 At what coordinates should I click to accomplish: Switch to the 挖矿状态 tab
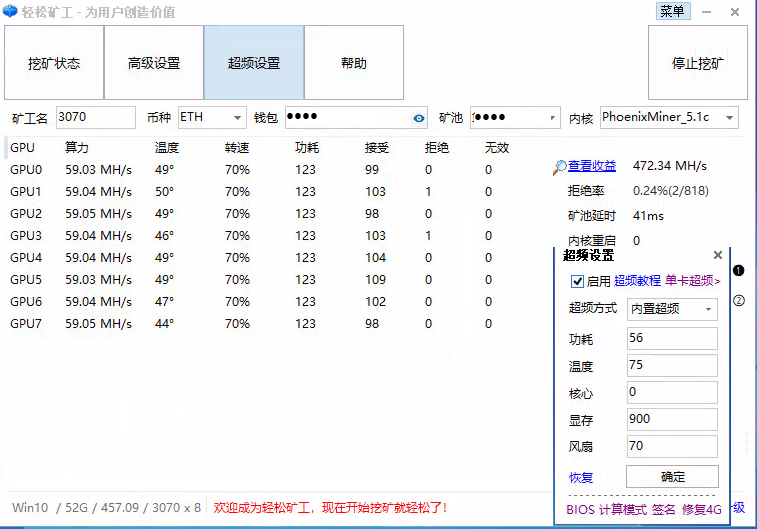click(x=54, y=63)
